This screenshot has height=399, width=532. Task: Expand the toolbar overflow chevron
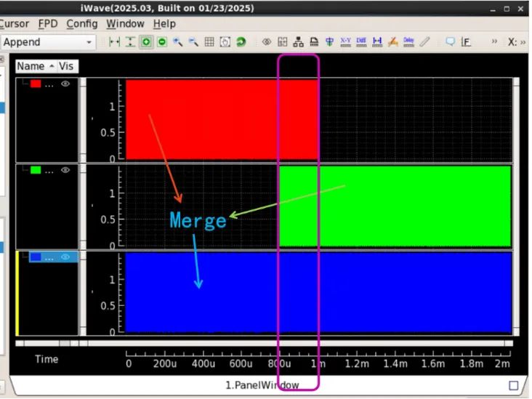click(x=495, y=42)
